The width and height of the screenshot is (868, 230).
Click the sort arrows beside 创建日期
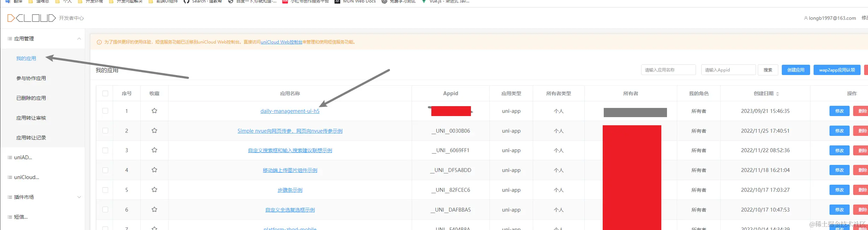click(x=778, y=94)
